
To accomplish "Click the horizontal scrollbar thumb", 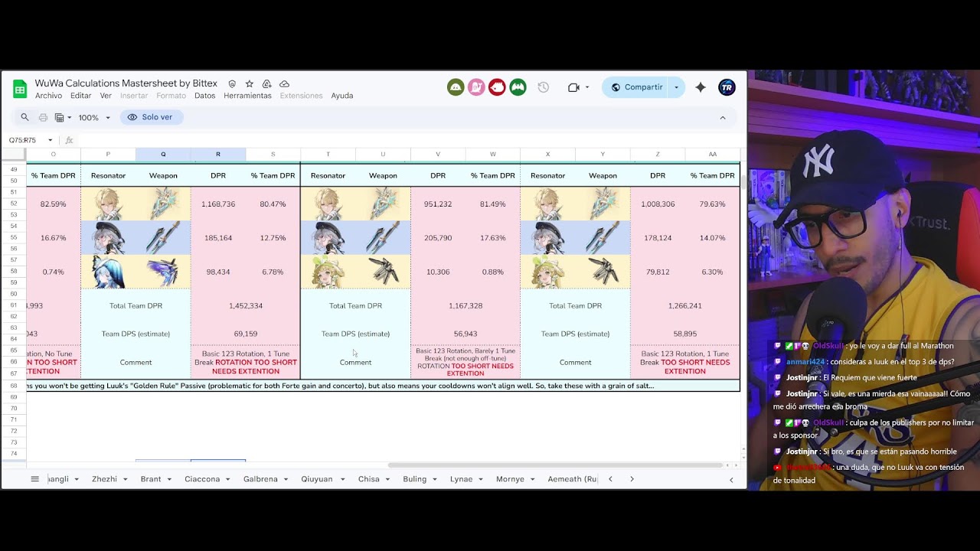I will coord(555,465).
